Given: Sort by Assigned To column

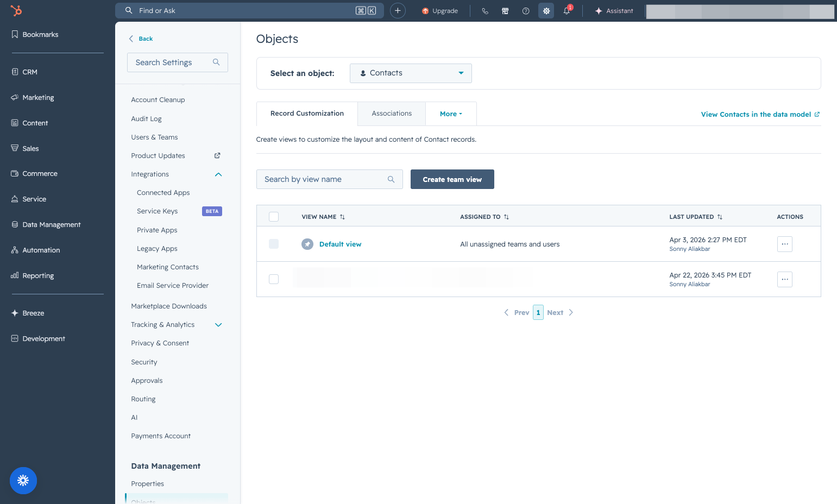Looking at the screenshot, I should (484, 217).
